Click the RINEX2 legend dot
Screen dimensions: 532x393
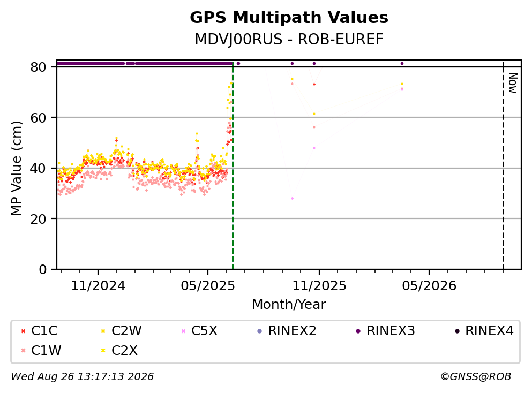pyautogui.click(x=260, y=331)
